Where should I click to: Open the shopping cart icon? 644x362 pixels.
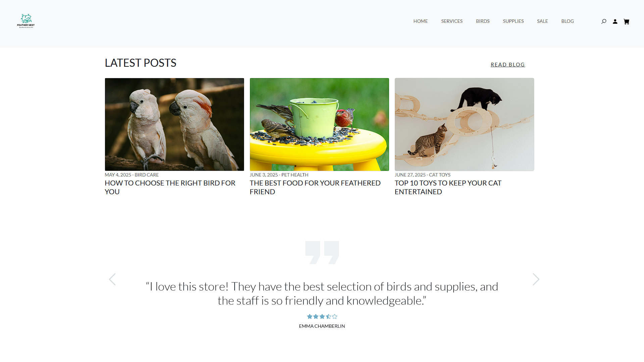coord(627,21)
